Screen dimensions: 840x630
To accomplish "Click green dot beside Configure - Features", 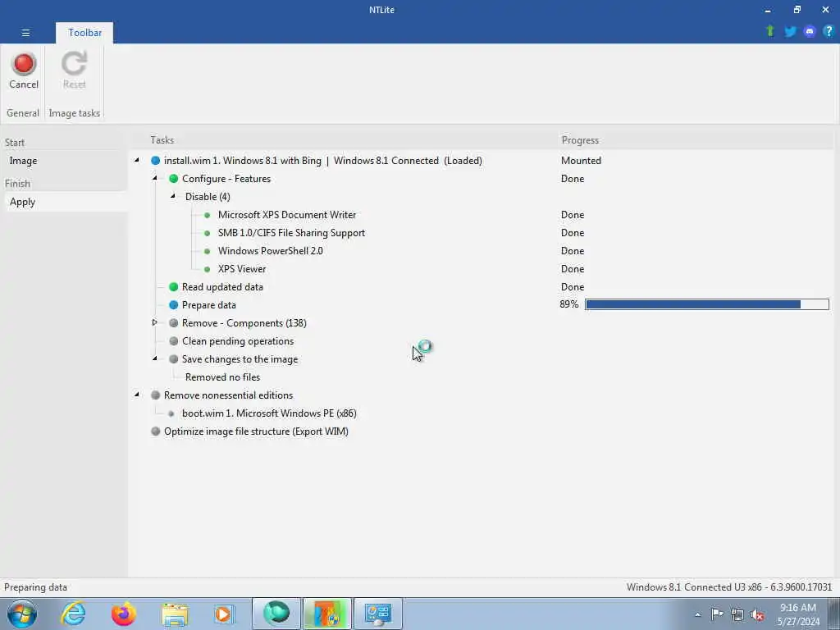I will [174, 178].
